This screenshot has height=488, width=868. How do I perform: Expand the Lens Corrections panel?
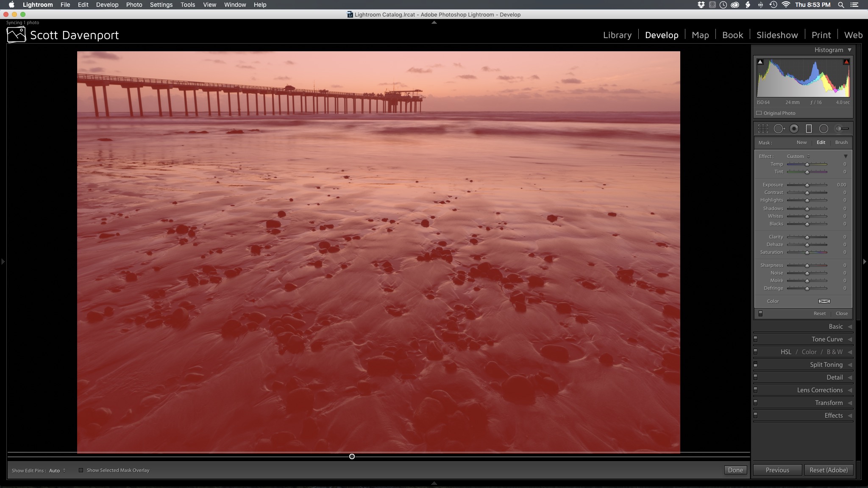850,390
